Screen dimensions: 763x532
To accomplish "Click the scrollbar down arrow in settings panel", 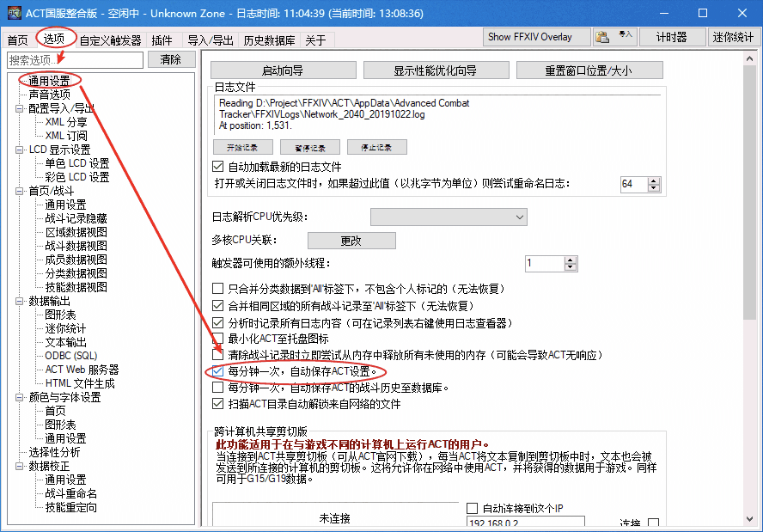I will [750, 519].
